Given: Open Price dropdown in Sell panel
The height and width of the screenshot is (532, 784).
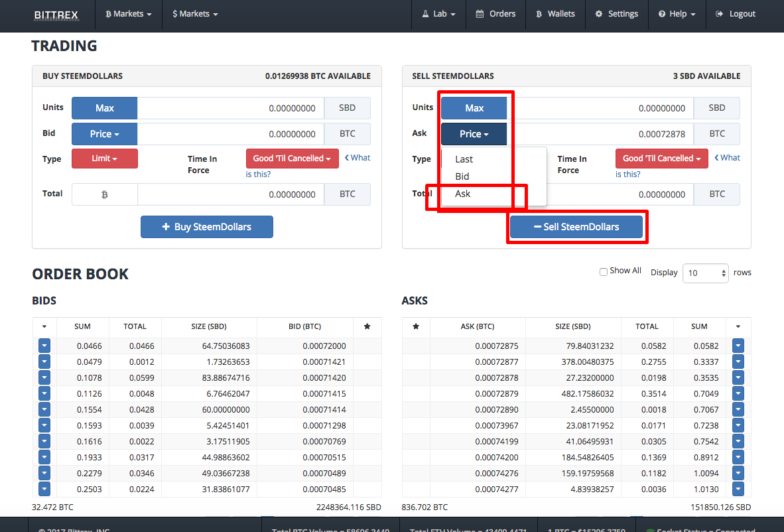Looking at the screenshot, I should pyautogui.click(x=474, y=134).
